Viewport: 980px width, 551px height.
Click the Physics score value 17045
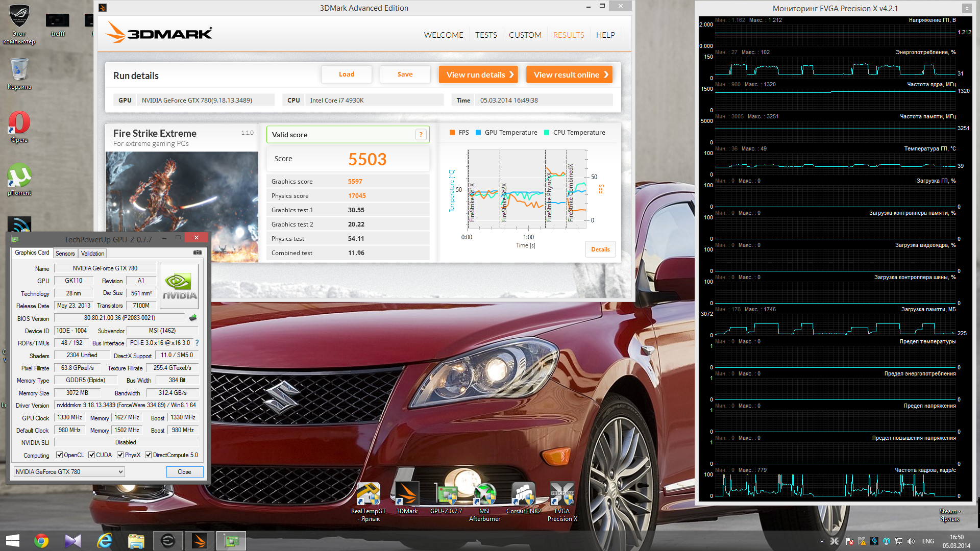pos(357,196)
